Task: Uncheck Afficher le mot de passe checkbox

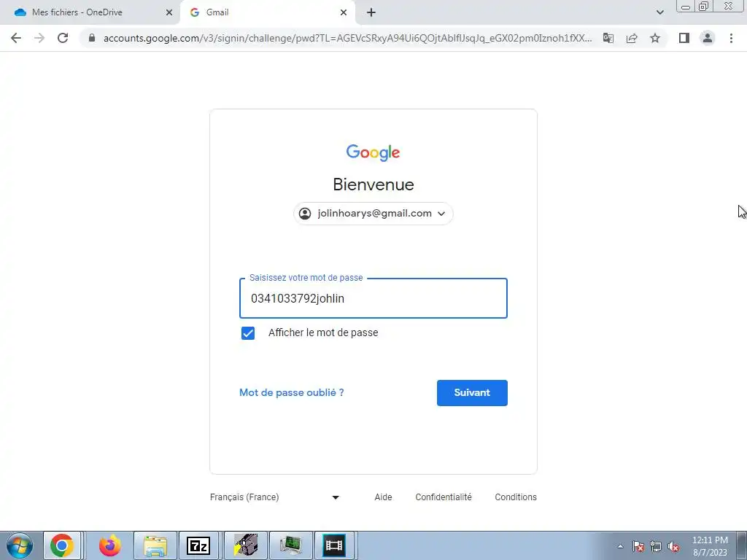Action: [248, 332]
